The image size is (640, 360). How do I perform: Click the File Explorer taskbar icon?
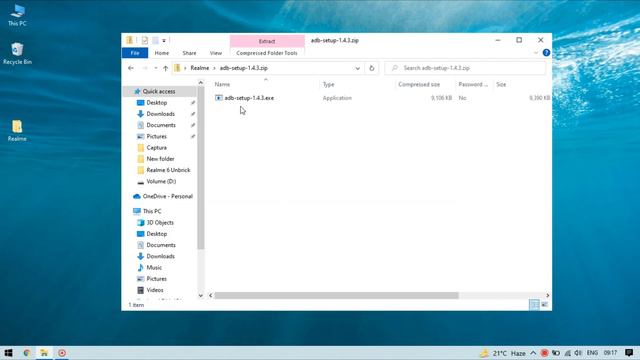click(44, 353)
